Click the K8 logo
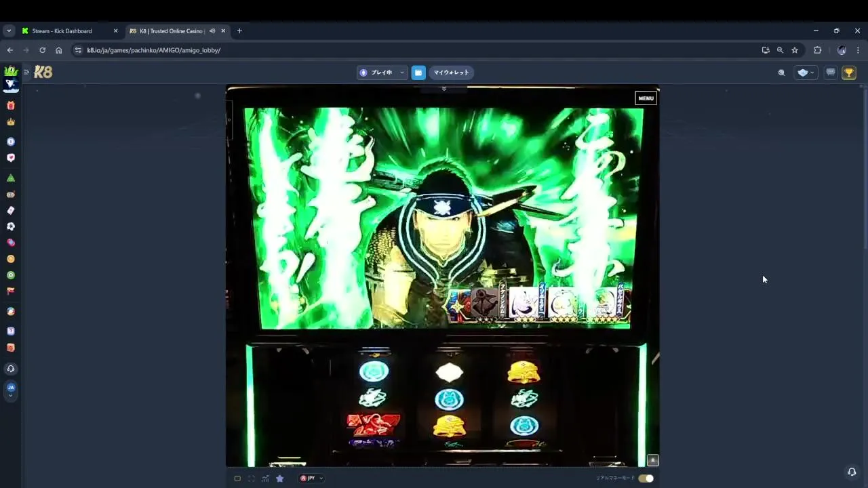The width and height of the screenshot is (868, 488). pyautogui.click(x=43, y=72)
